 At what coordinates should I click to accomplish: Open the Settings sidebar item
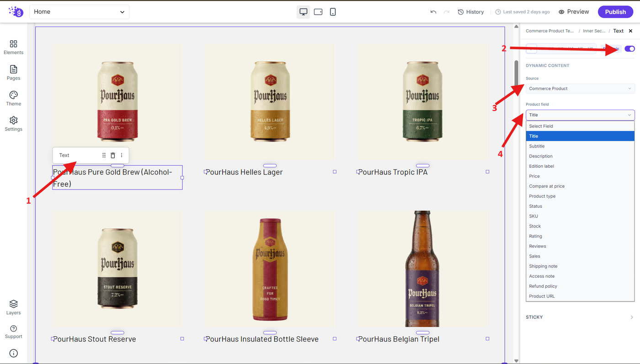click(13, 124)
